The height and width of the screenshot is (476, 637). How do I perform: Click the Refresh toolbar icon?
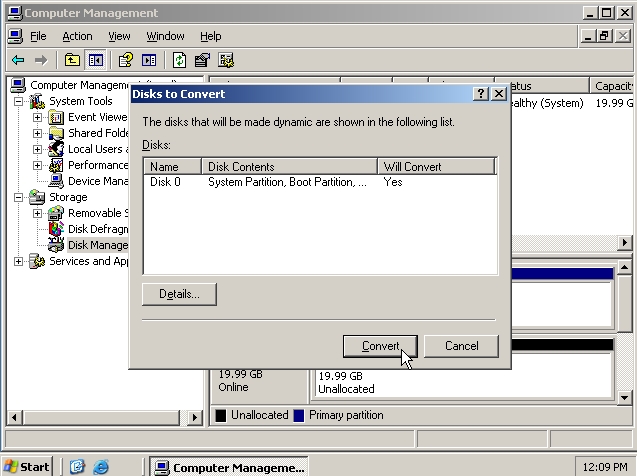[x=179, y=61]
